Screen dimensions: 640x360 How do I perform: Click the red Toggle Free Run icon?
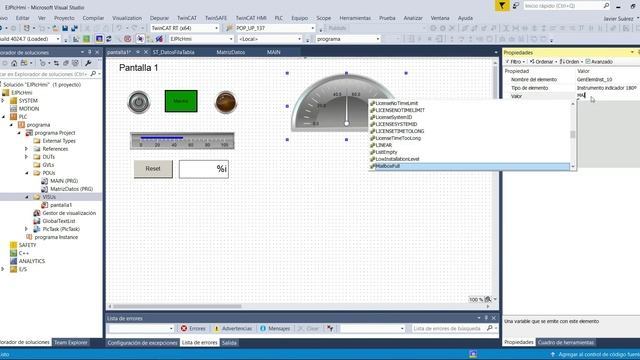[x=128, y=39]
